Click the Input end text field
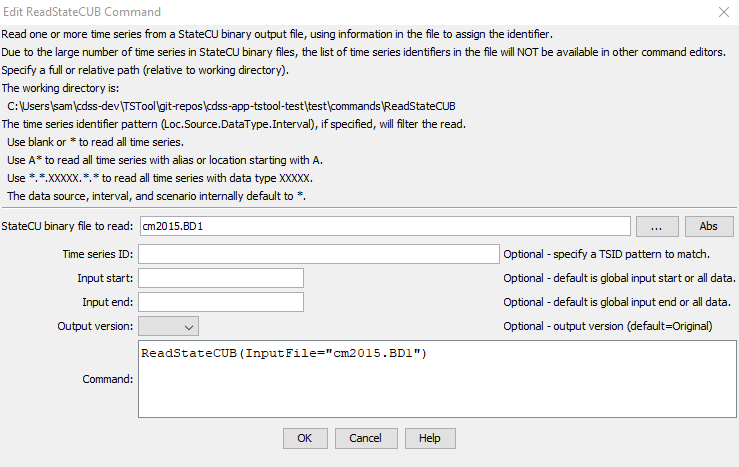This screenshot has height=467, width=739. [x=221, y=302]
